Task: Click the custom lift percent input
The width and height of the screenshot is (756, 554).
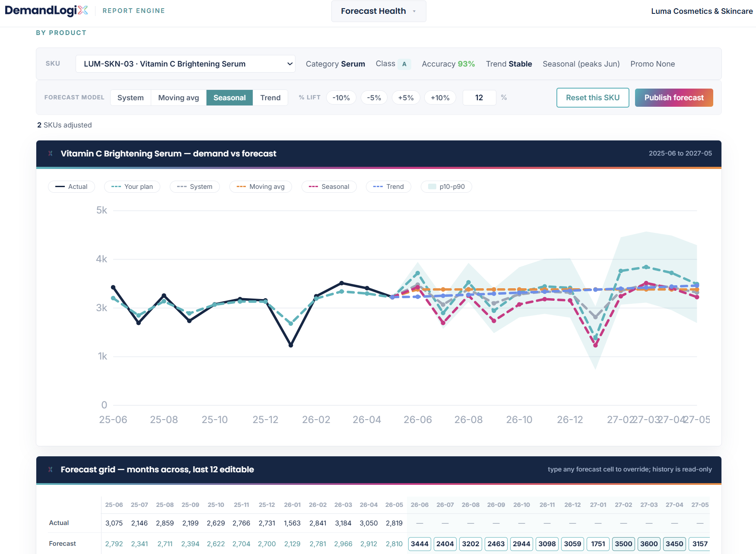Action: [479, 98]
